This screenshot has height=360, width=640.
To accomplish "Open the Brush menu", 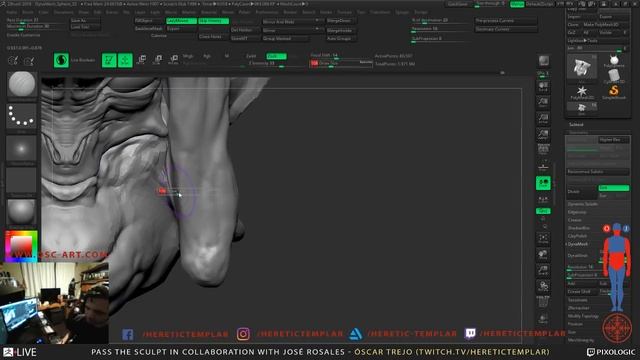I will [x=28, y=12].
